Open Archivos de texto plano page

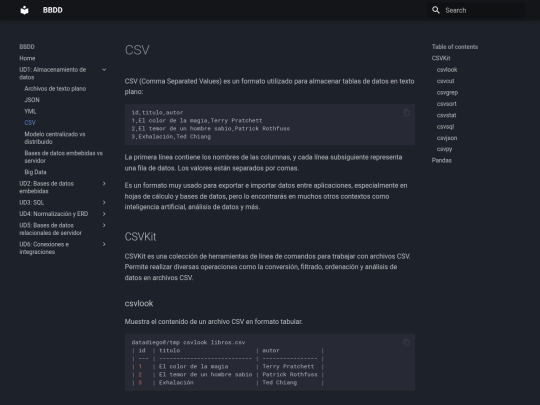tap(55, 89)
